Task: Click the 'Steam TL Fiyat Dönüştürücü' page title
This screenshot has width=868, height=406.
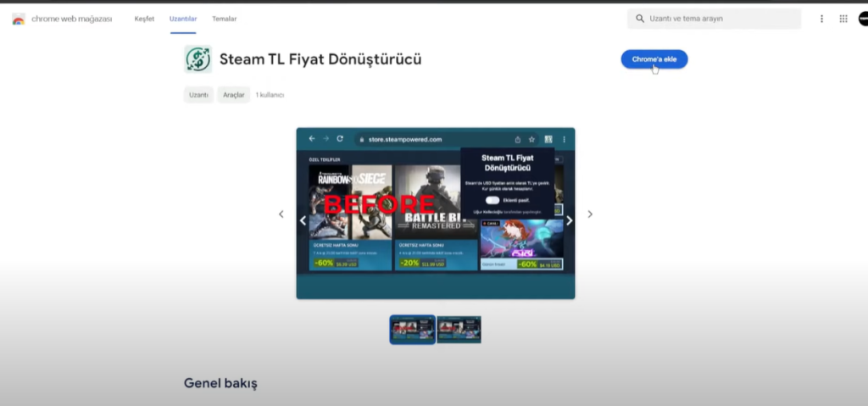Action: [320, 59]
